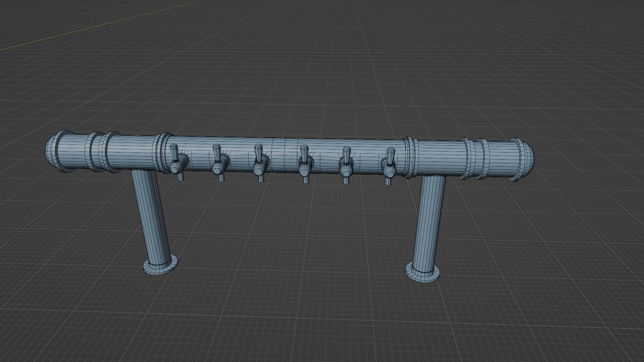Viewport: 644px width, 362px height.
Task: Click the leftmost tap's spout nozzle
Action: (181, 177)
